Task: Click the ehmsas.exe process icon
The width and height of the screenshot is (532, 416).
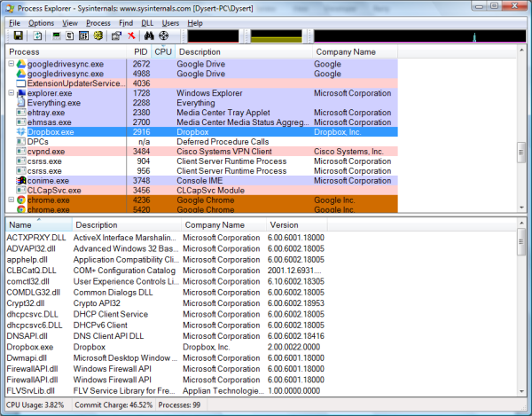Action: tap(21, 122)
